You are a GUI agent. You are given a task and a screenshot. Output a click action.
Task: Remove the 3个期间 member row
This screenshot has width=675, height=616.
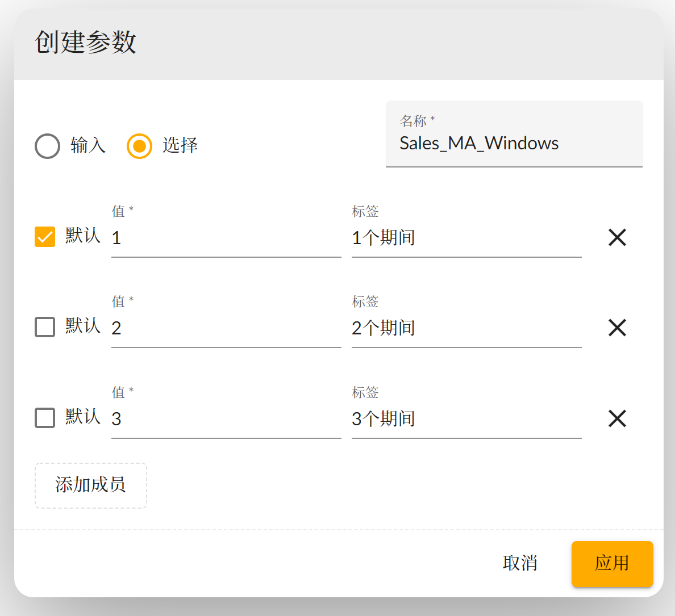click(617, 418)
